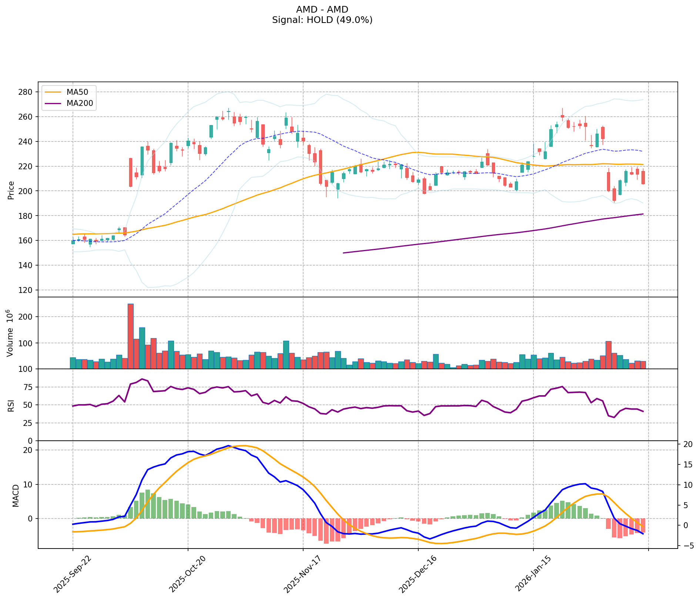Click the tallest red volume bar
Image resolution: width=700 pixels, height=600 pixels.
[131, 336]
